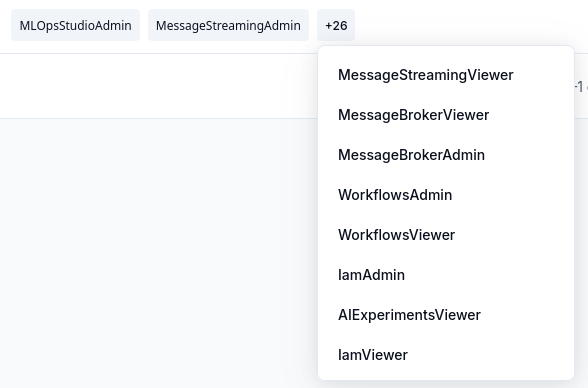Select MessageBrokerAdmin in the roles popup
Viewport: 588px width, 388px height.
pyautogui.click(x=411, y=155)
